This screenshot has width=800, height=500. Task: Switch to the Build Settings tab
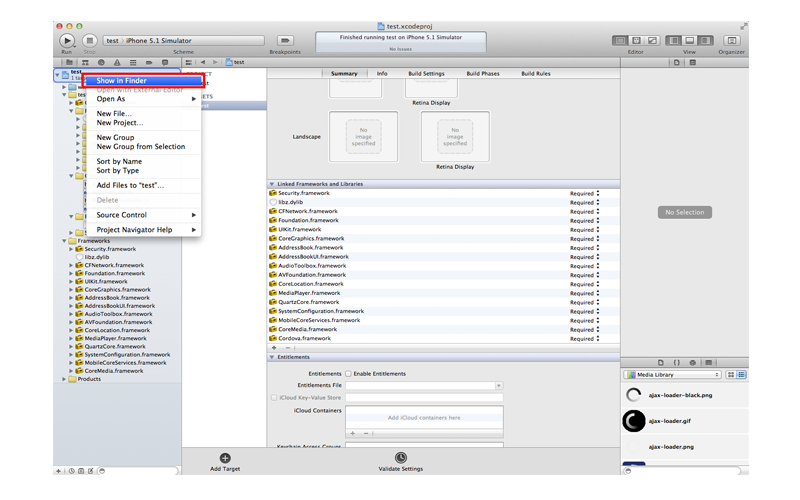tap(426, 74)
